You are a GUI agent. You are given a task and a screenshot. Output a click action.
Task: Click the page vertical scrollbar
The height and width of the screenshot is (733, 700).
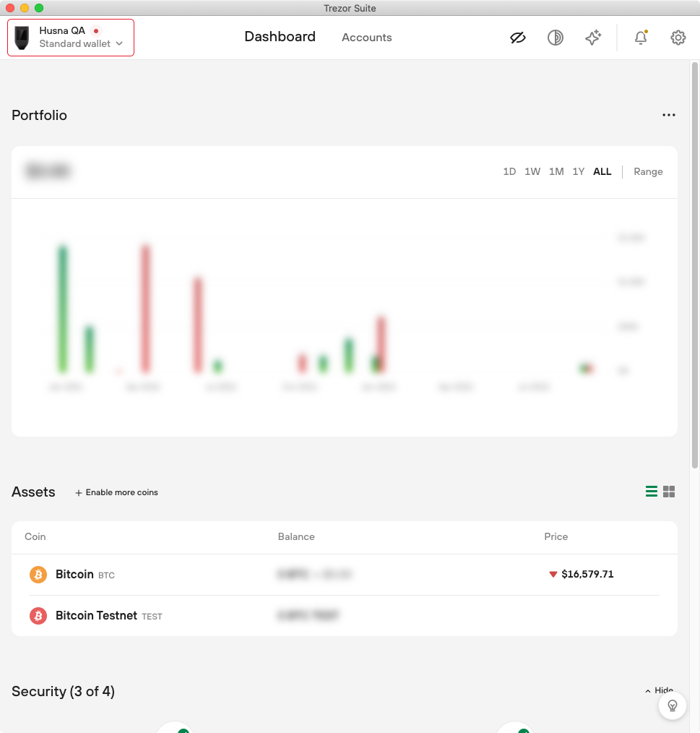[695, 265]
